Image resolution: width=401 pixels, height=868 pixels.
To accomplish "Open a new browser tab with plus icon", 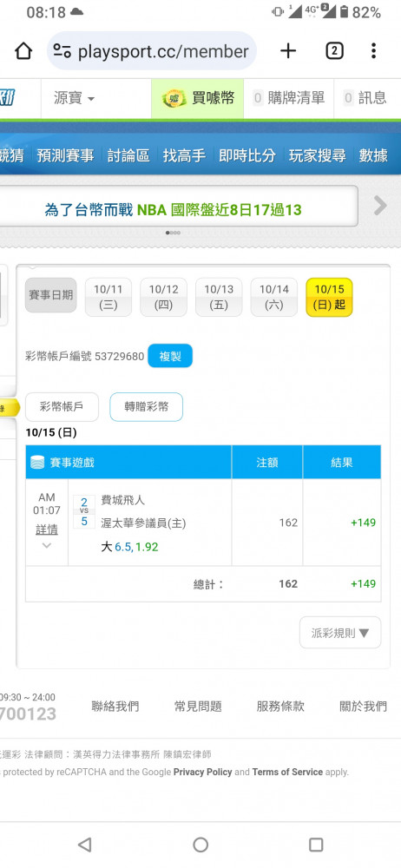I will point(288,51).
